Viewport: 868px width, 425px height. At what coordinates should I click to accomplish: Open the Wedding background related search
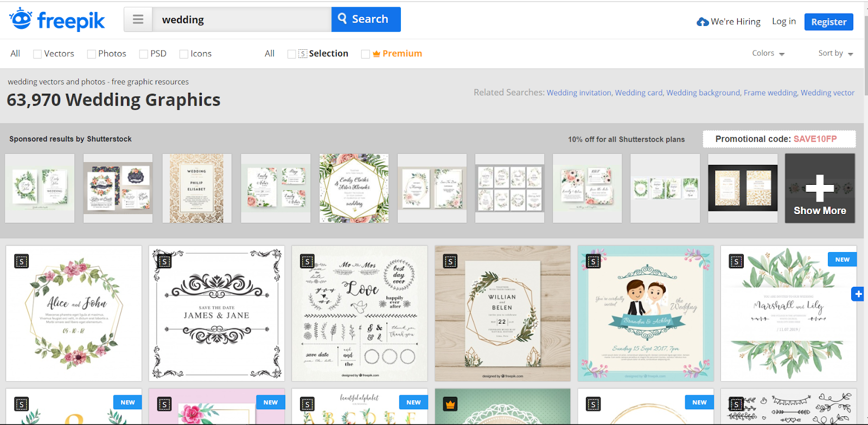point(703,93)
